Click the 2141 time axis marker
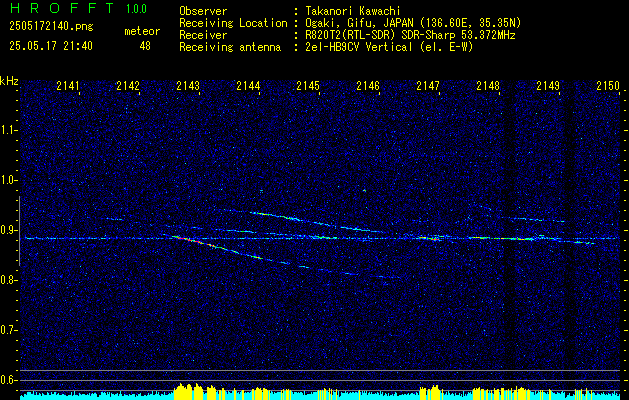629x400 pixels. [x=68, y=86]
